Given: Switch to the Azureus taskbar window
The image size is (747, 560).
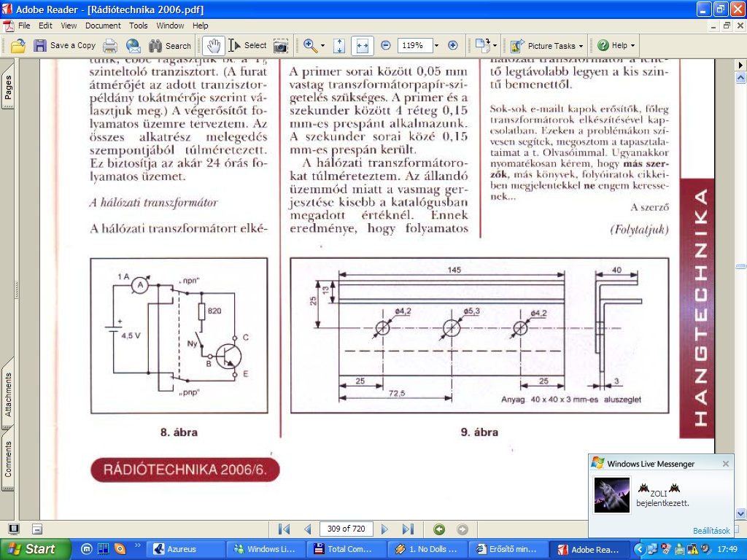Looking at the screenshot, I should pos(185,549).
